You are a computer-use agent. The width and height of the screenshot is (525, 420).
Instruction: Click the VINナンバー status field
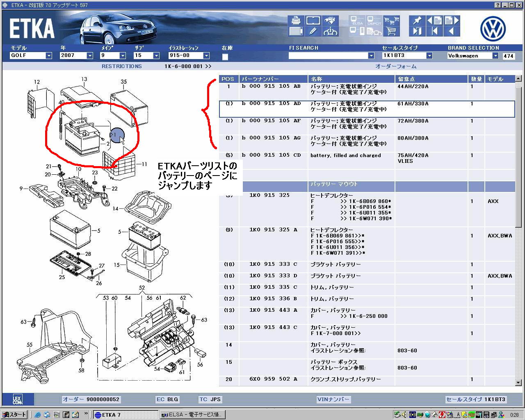point(333,399)
